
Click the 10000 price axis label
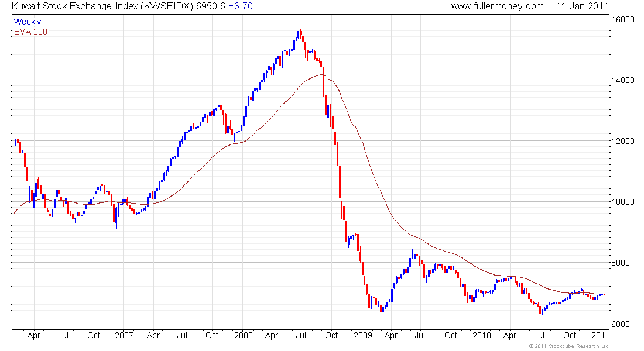tap(623, 202)
